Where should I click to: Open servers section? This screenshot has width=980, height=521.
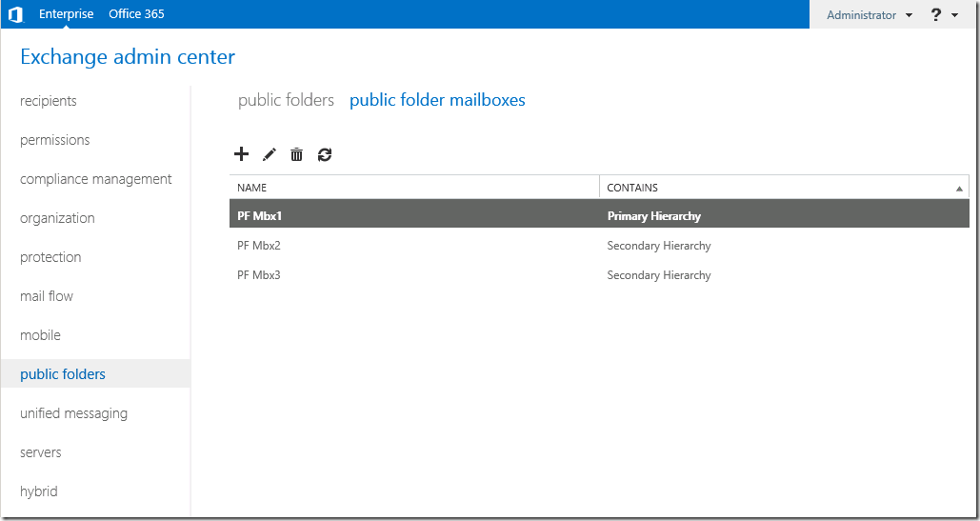pyautogui.click(x=41, y=452)
